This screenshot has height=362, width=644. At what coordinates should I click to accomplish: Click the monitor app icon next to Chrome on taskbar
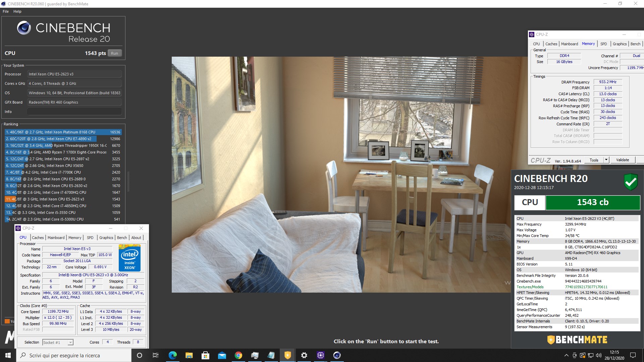[x=255, y=355]
